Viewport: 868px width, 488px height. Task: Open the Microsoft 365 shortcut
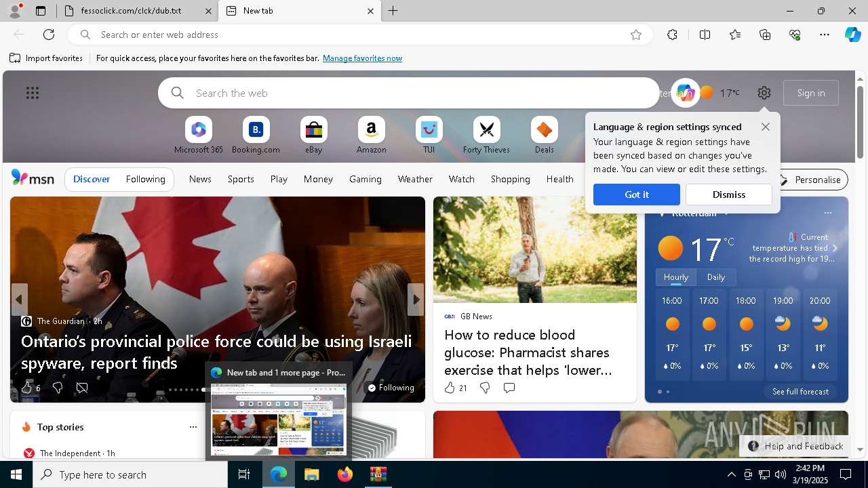coord(198,136)
